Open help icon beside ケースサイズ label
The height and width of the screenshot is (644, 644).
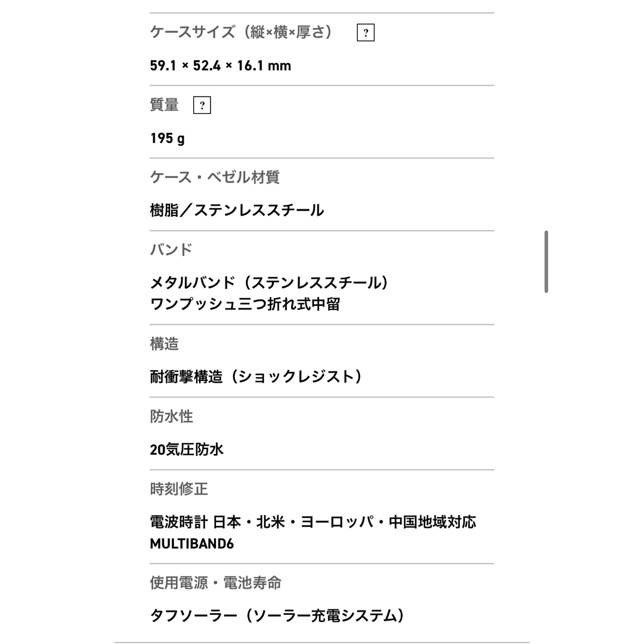coord(366,33)
